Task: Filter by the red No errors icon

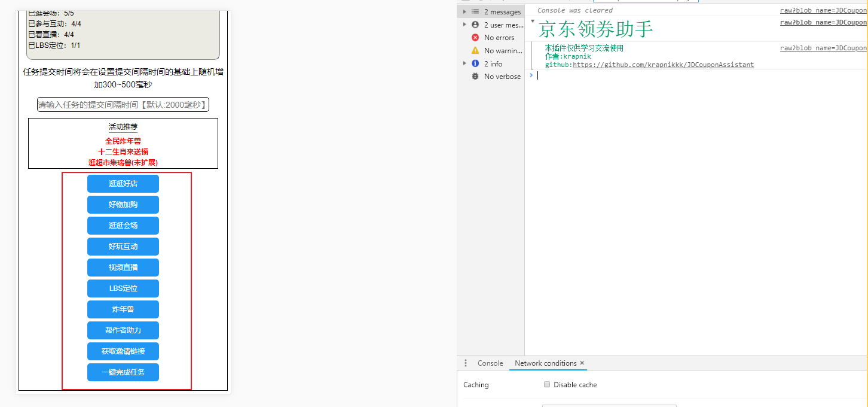Action: (475, 38)
